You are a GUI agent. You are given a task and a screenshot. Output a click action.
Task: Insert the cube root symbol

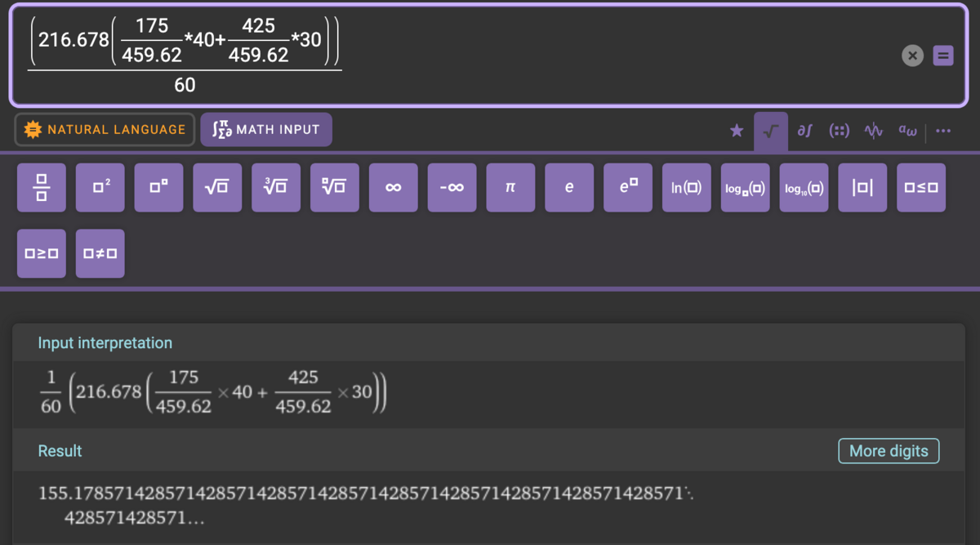pos(276,187)
